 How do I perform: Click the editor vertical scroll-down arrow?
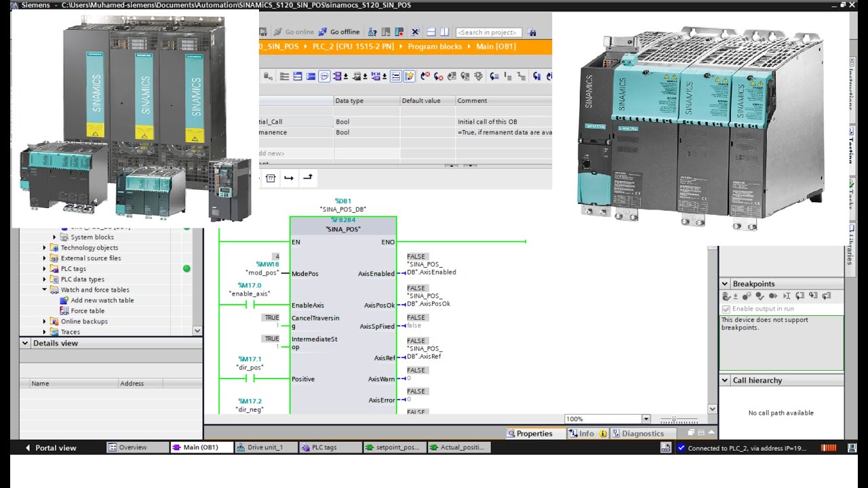(712, 409)
